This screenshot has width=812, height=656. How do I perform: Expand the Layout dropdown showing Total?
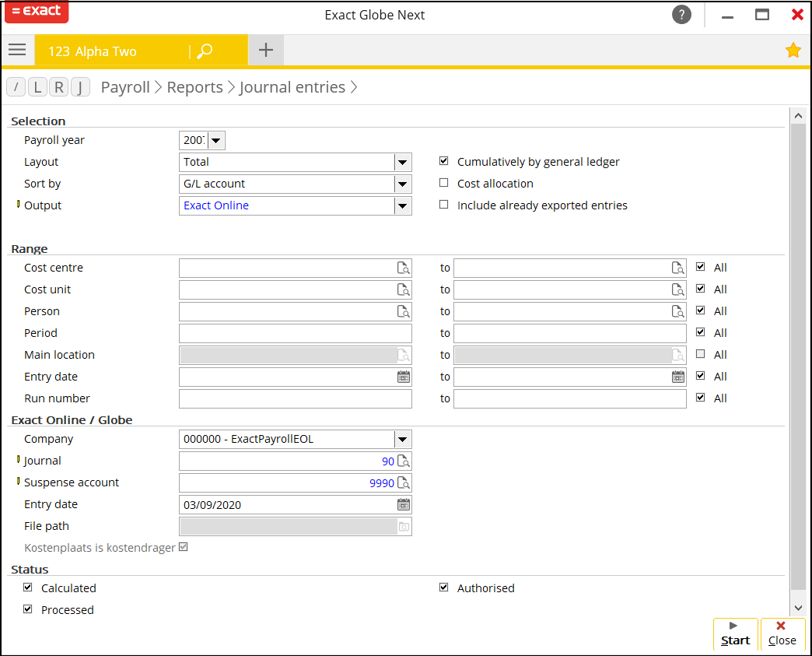402,162
